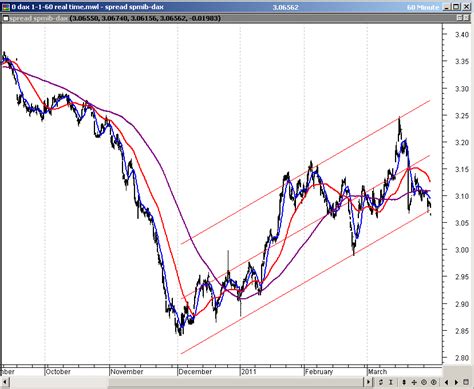The image size is (474, 389).
Task: Click the plain circle icon before the clock icon
Action: pos(424,382)
